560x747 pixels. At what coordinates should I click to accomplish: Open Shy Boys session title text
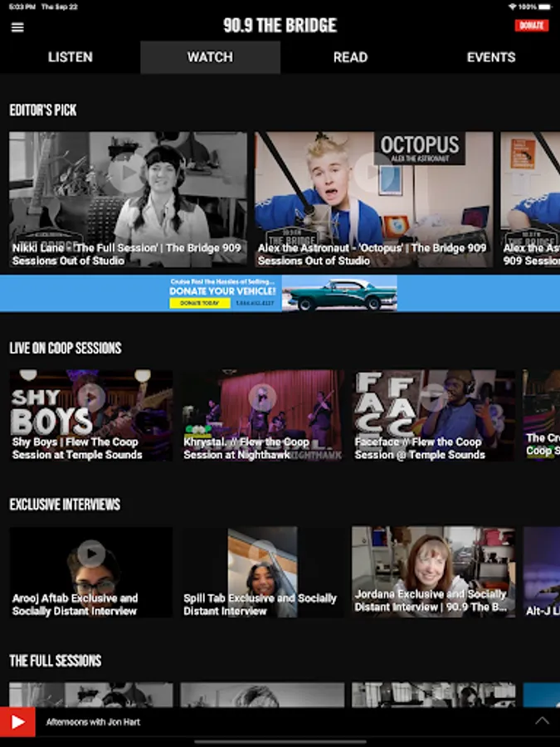[77, 448]
